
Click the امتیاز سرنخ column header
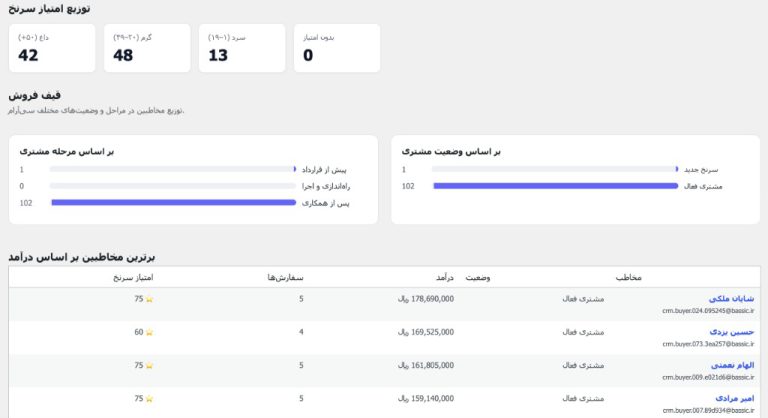click(133, 277)
